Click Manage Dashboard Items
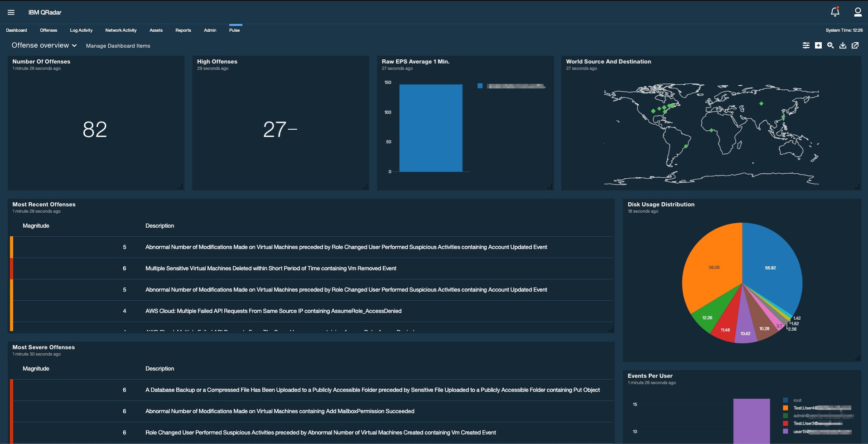 (x=118, y=45)
